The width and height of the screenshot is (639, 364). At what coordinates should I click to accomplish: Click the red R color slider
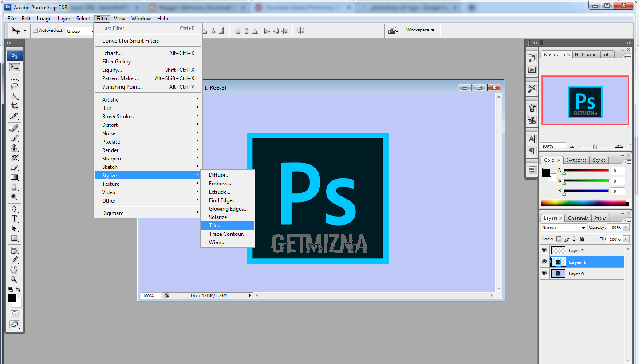click(x=586, y=170)
